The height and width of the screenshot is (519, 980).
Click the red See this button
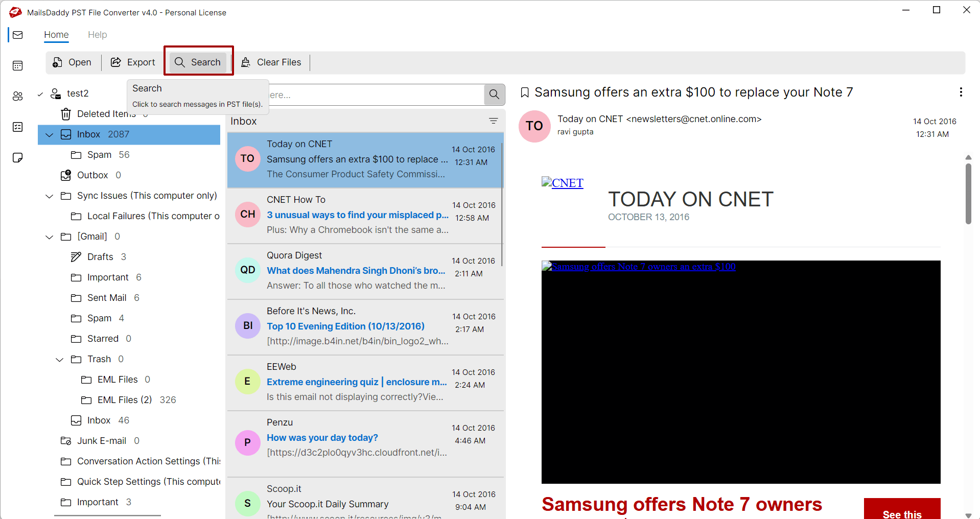[x=902, y=509]
